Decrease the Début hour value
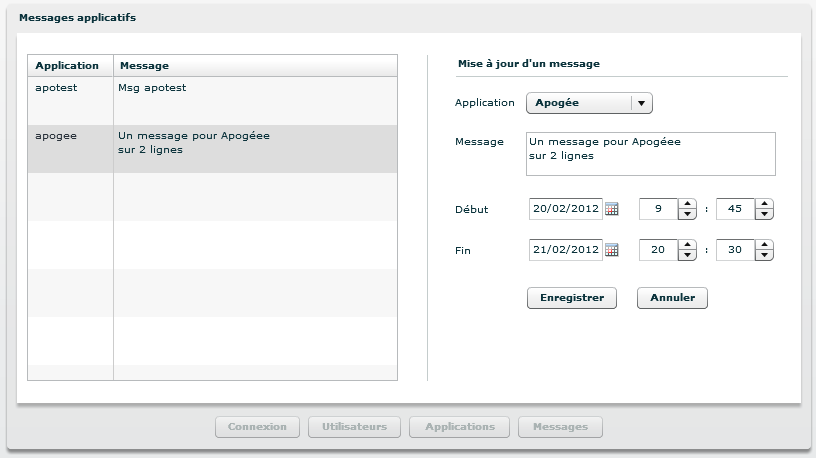 [687, 215]
